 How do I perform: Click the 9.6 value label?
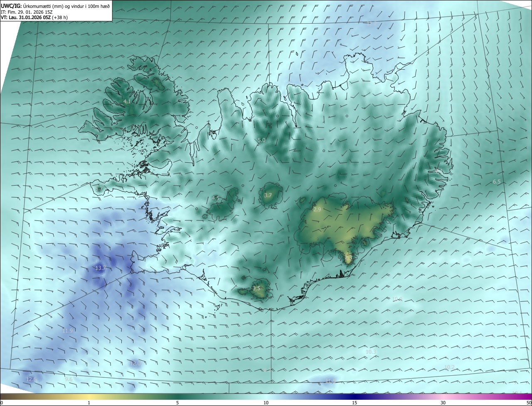pos(69,379)
